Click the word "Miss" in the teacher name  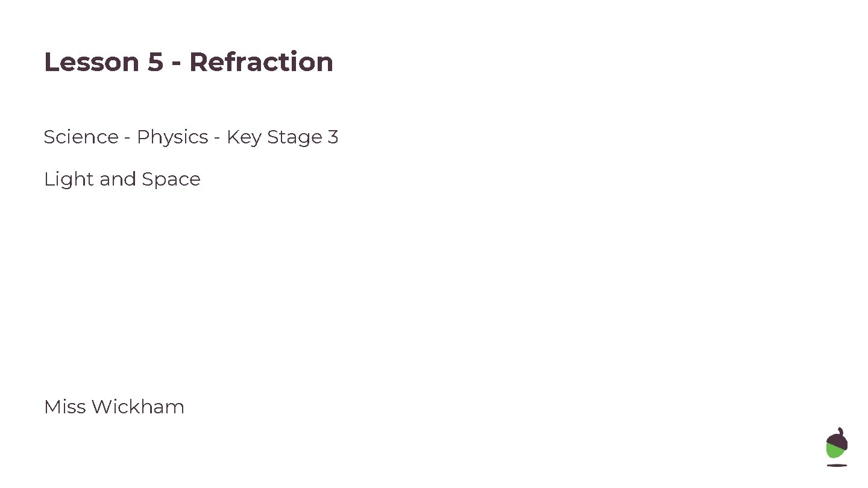coord(64,407)
